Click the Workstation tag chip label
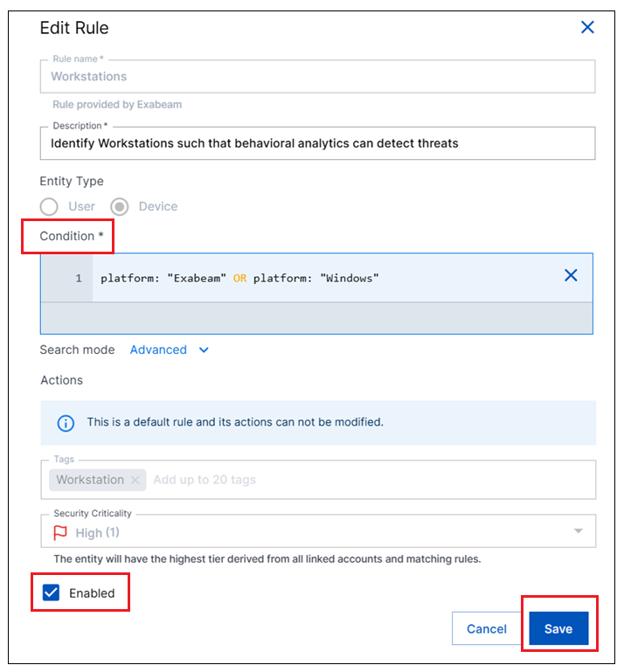Screen dimensions: 624x672 tap(90, 480)
